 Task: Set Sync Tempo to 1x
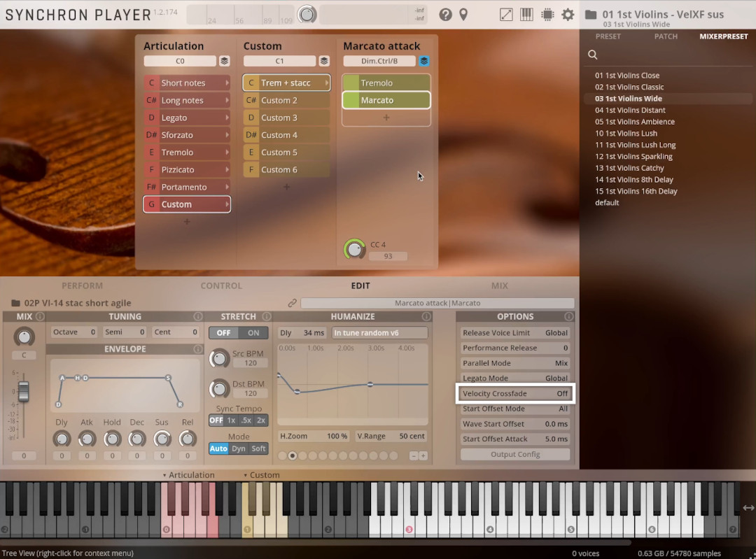click(232, 420)
